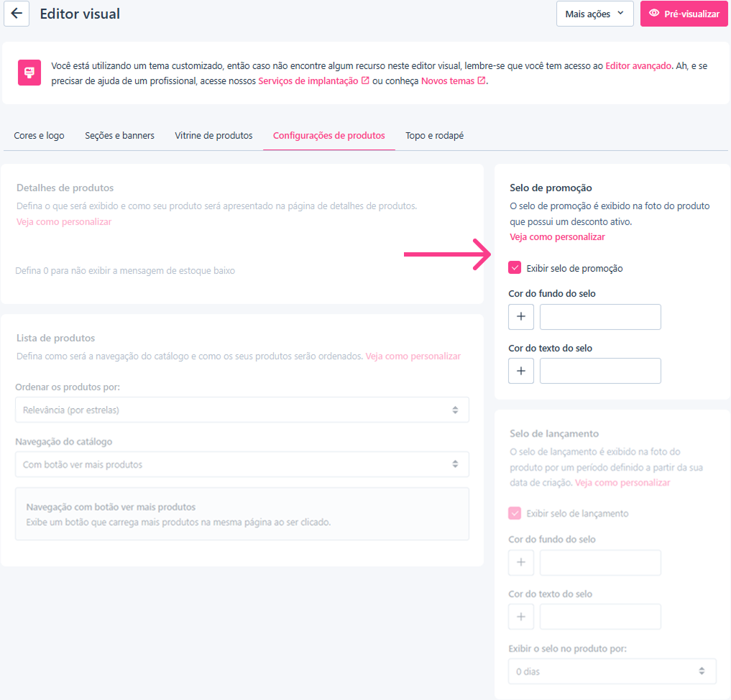This screenshot has height=700, width=731.
Task: Uncheck Exibir selo de promoção checkbox
Action: [515, 268]
